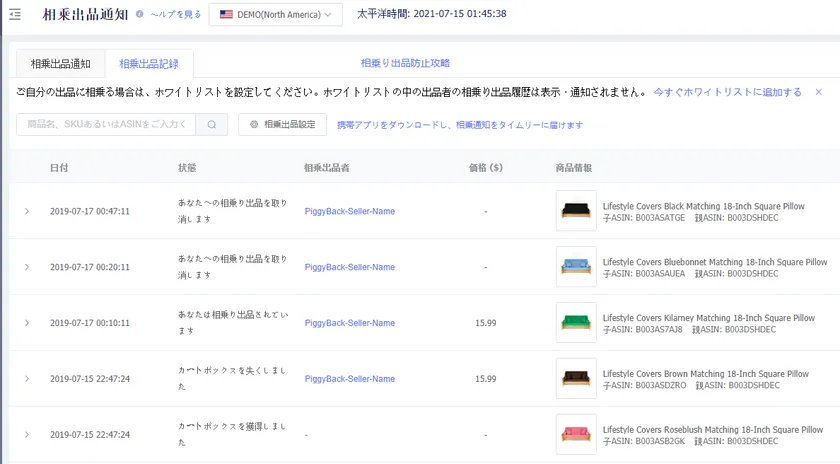Expand the 2019-07-15 22:47:24 cart-lost row
Screen dimensions: 840x464
point(27,379)
